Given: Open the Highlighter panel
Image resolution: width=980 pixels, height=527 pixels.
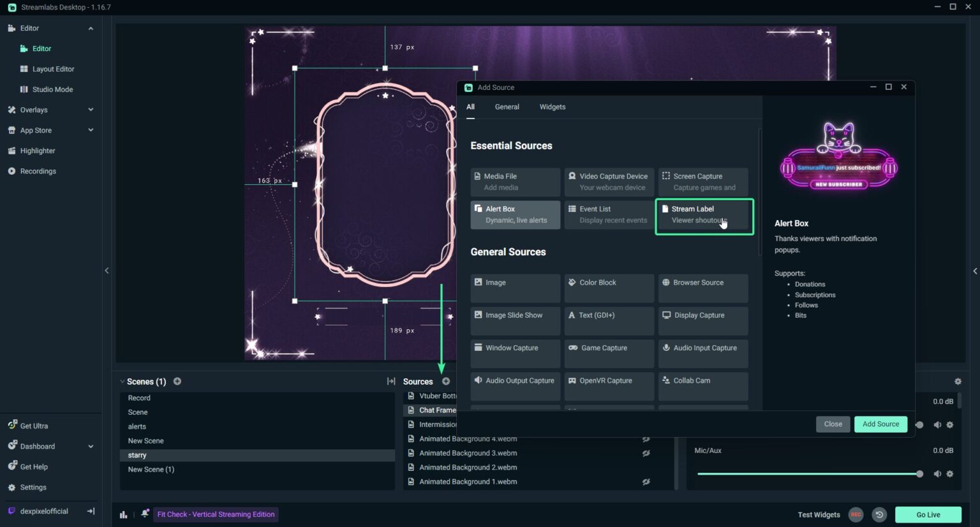Looking at the screenshot, I should click(x=37, y=151).
